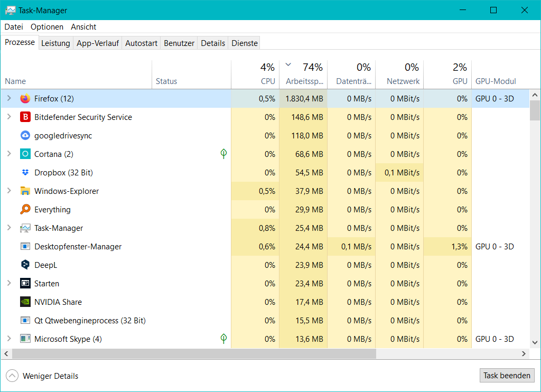
Task: Select the googledrivesync process row
Action: (x=265, y=136)
